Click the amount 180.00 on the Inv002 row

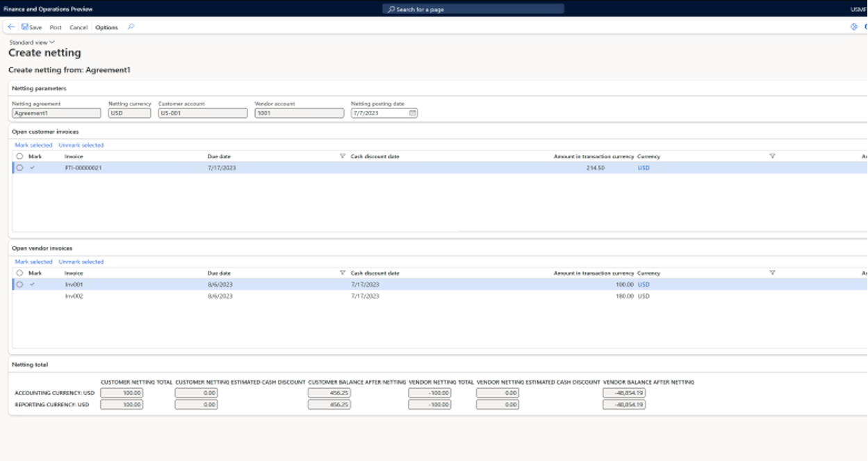(x=625, y=296)
